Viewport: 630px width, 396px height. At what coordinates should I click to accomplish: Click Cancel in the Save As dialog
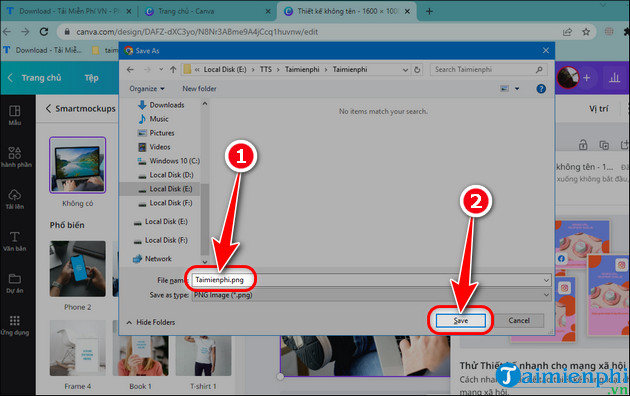pyautogui.click(x=519, y=320)
